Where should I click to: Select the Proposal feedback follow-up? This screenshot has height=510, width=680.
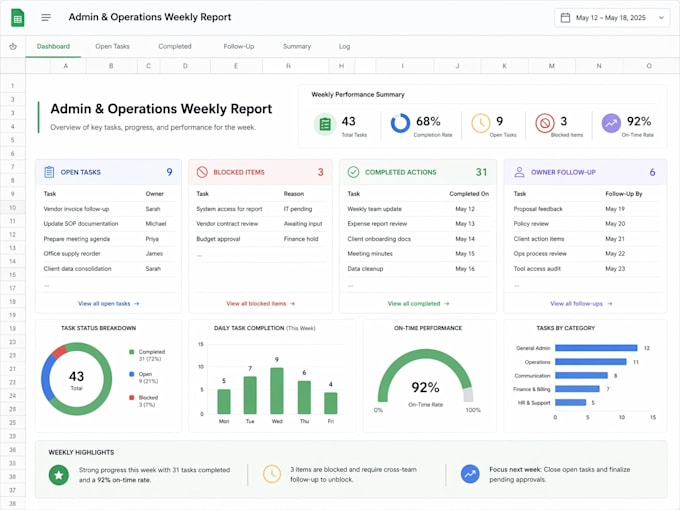[538, 209]
